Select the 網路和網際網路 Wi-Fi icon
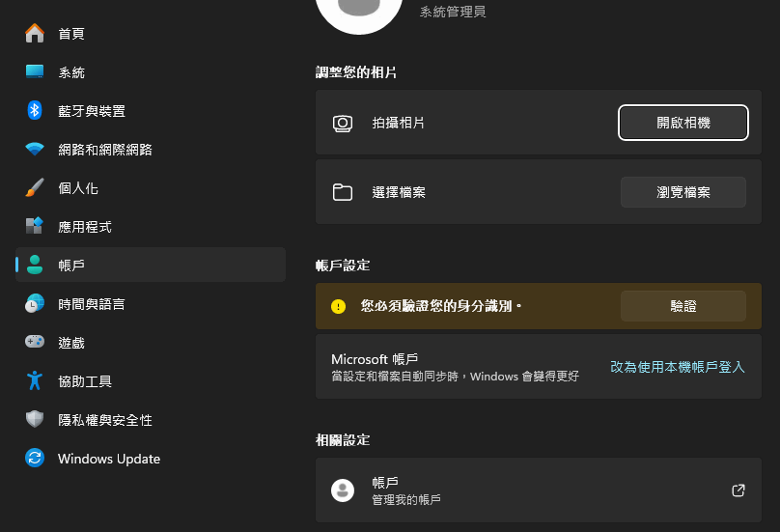 [x=35, y=149]
